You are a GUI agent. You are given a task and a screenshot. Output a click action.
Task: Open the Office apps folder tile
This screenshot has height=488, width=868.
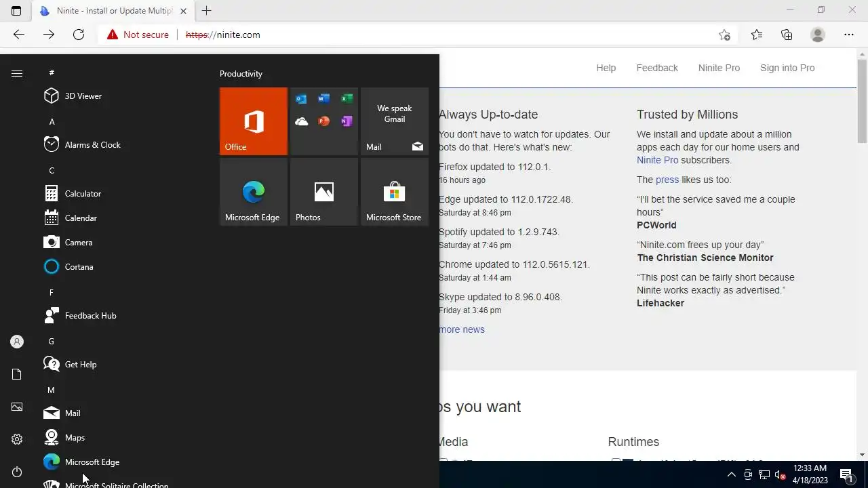click(x=324, y=121)
